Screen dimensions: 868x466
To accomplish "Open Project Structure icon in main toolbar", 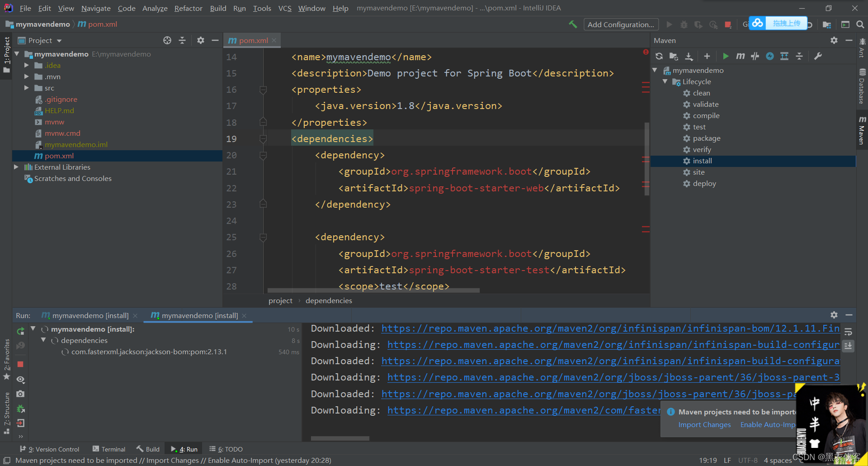I will tap(827, 24).
